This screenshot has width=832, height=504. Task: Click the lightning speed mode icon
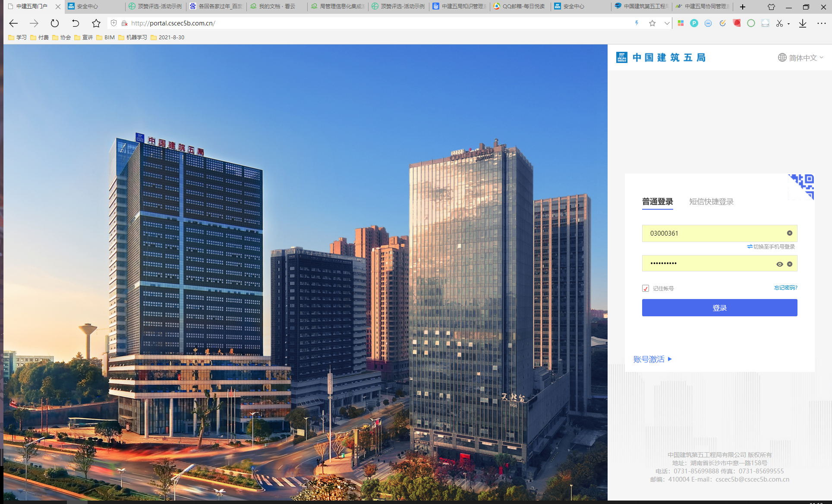637,23
